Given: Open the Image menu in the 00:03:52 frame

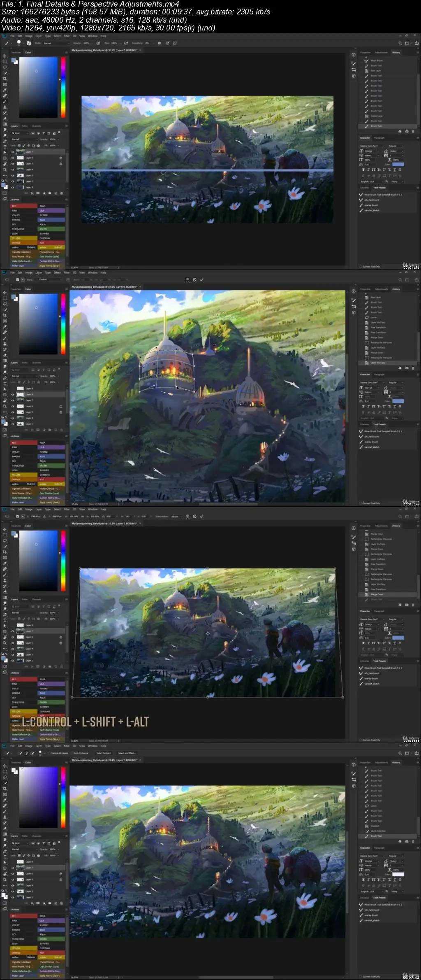Looking at the screenshot, I should (29, 272).
